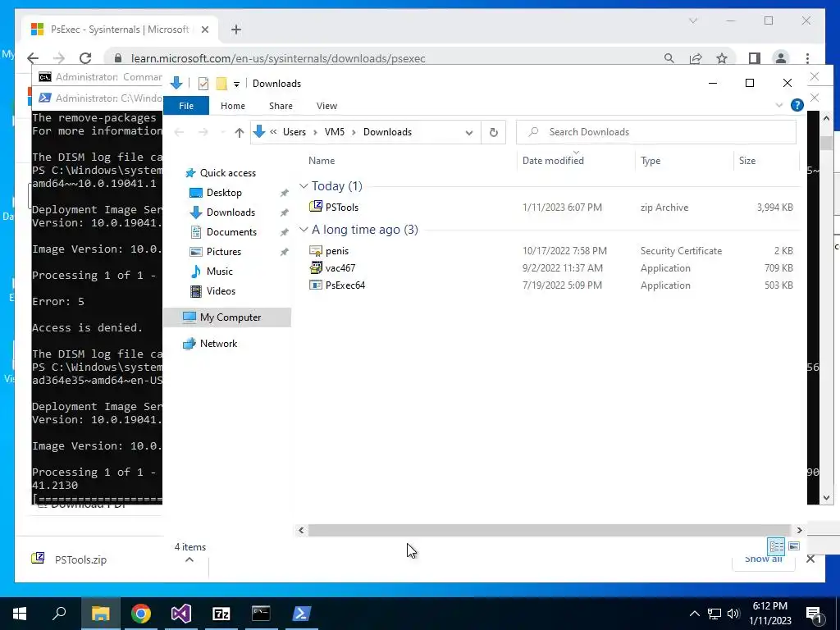Open the File ribbon tab

pyautogui.click(x=186, y=106)
